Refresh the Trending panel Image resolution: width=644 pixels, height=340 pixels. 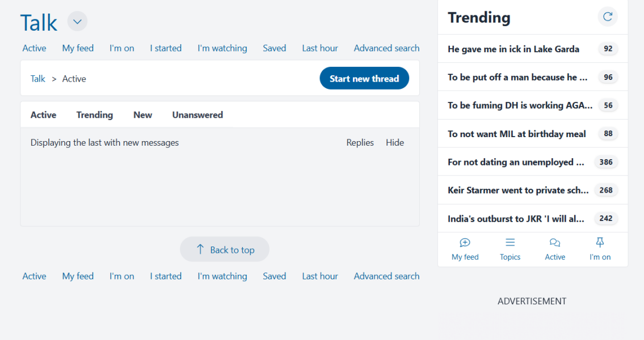point(607,17)
